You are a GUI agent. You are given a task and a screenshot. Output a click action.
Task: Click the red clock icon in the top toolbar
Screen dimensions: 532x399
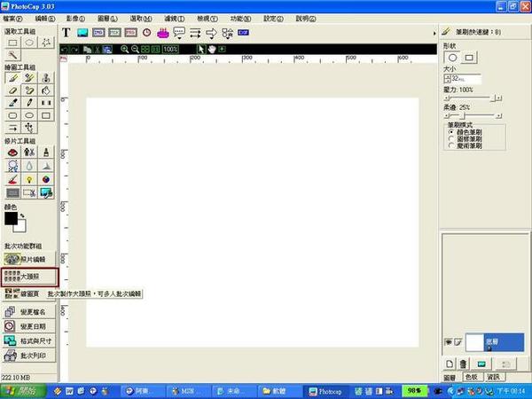[x=146, y=33]
